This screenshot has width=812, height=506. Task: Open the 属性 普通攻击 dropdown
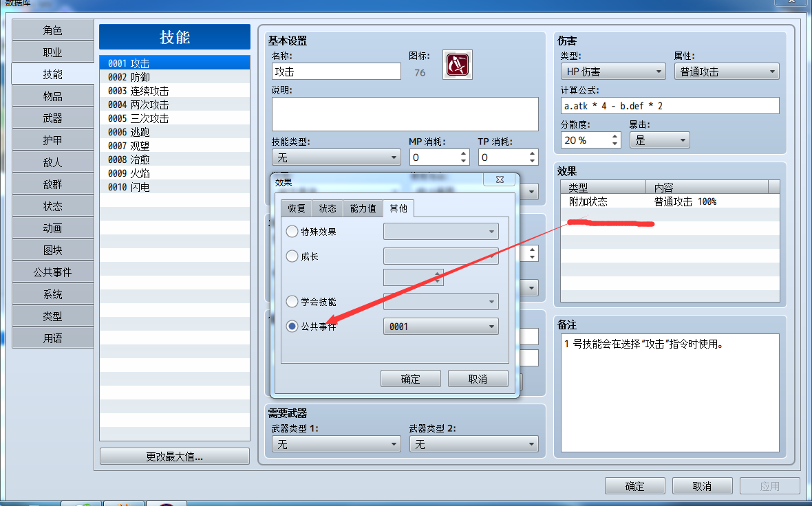click(727, 71)
